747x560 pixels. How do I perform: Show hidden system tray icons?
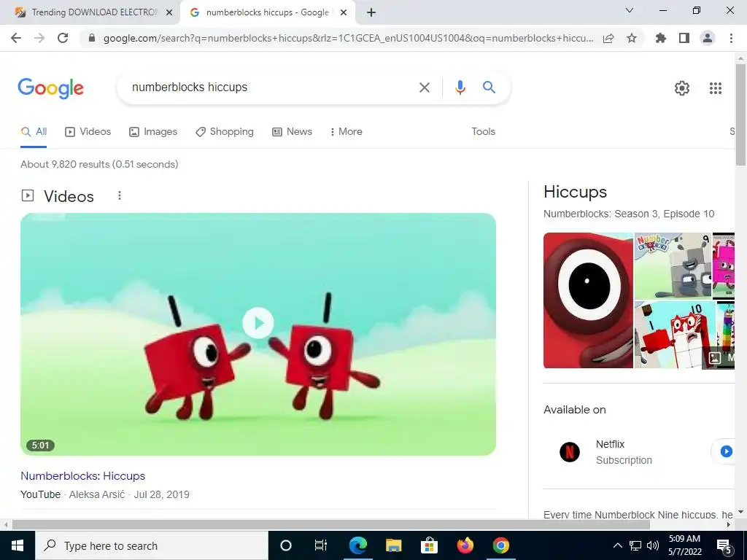pyautogui.click(x=617, y=545)
